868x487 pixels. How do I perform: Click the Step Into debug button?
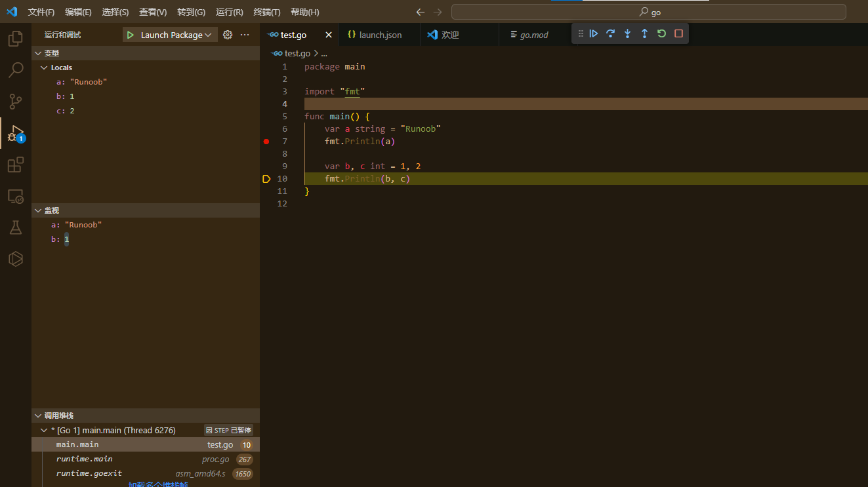tap(627, 33)
